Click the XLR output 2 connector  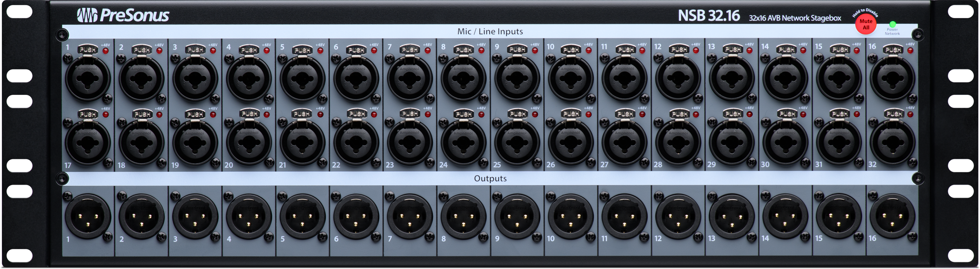click(142, 216)
